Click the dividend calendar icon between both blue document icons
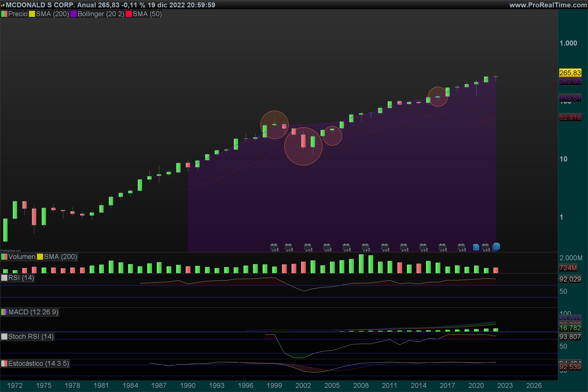588x392 pixels. (486, 247)
